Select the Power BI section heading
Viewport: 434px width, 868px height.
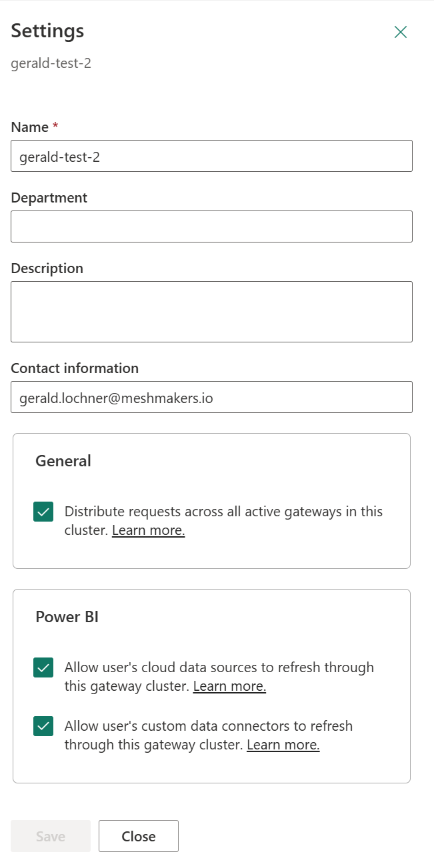coord(67,617)
